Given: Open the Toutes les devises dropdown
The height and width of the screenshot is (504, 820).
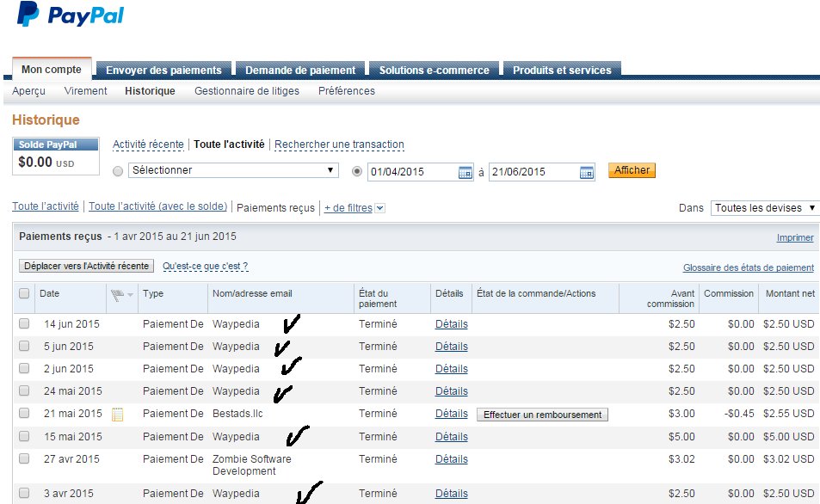Looking at the screenshot, I should (764, 208).
